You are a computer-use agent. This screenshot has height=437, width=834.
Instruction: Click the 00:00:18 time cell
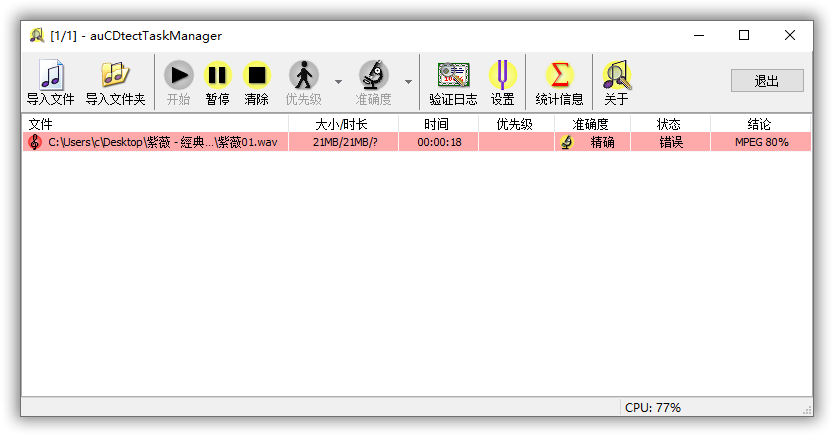click(439, 142)
